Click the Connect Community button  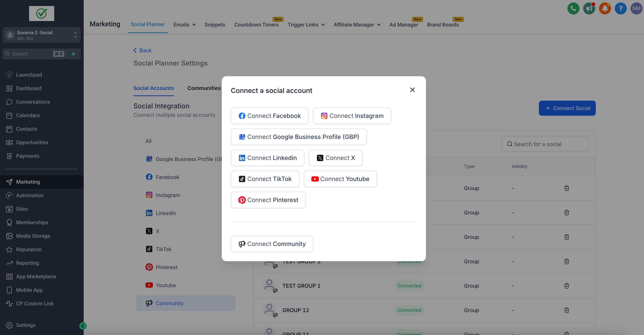[272, 244]
